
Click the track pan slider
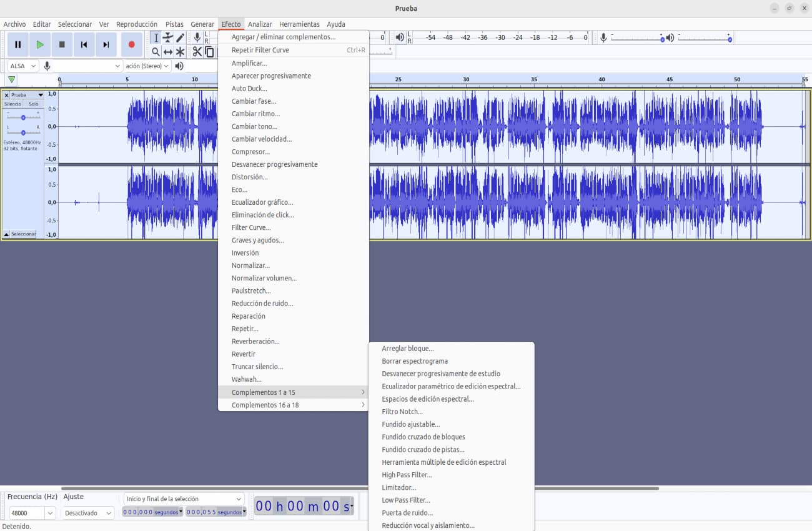(x=23, y=131)
